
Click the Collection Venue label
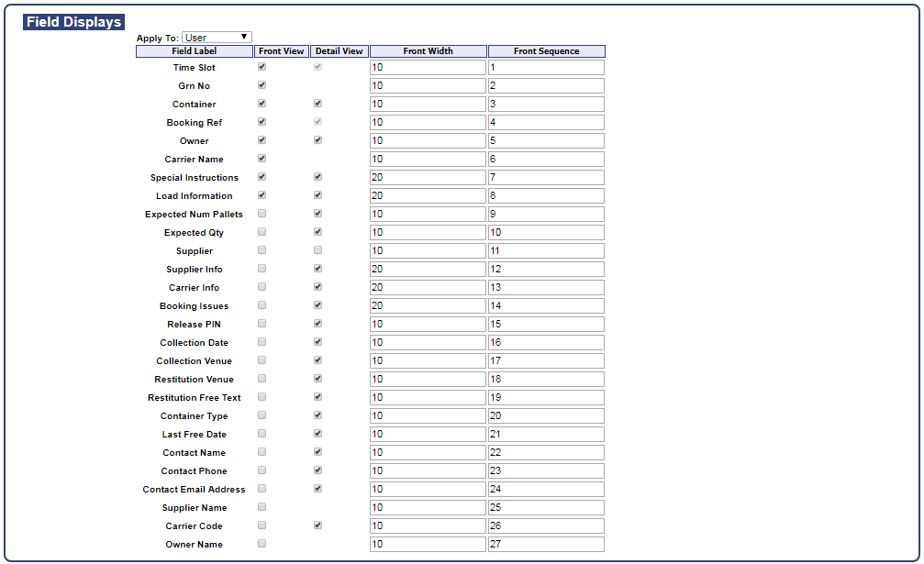pyautogui.click(x=194, y=361)
